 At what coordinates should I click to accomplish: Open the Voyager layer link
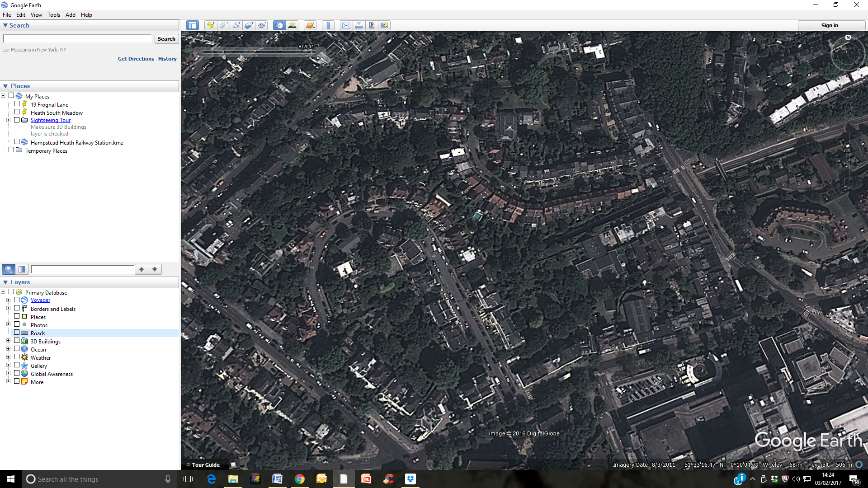pos(40,300)
